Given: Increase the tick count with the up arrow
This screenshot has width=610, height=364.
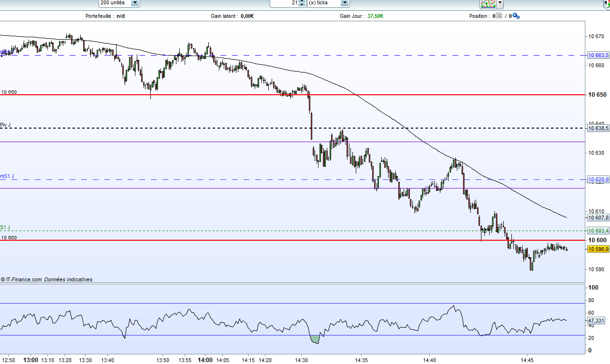Looking at the screenshot, I should [x=302, y=1].
